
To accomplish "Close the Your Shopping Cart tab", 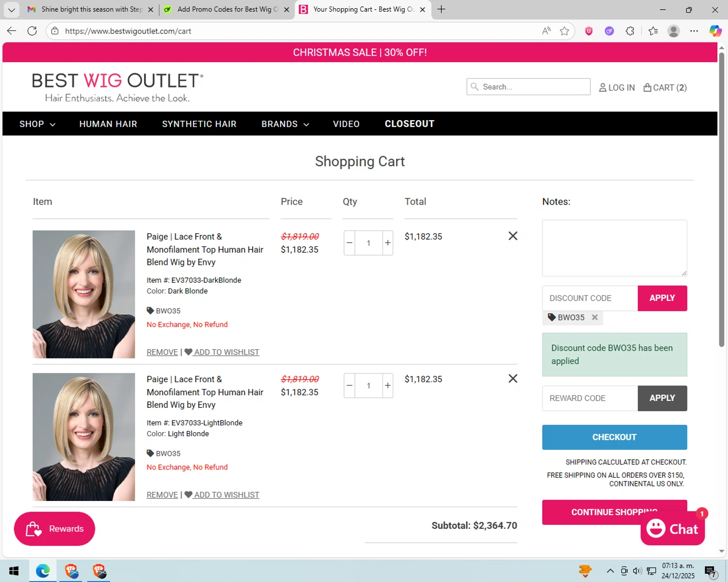I will tap(422, 9).
